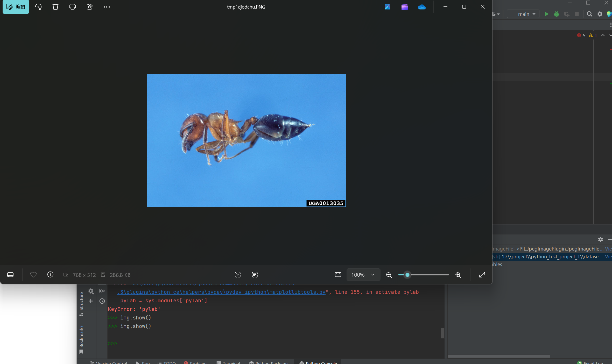Open the 100% zoom level dropdown
This screenshot has width=612, height=364.
click(x=363, y=275)
